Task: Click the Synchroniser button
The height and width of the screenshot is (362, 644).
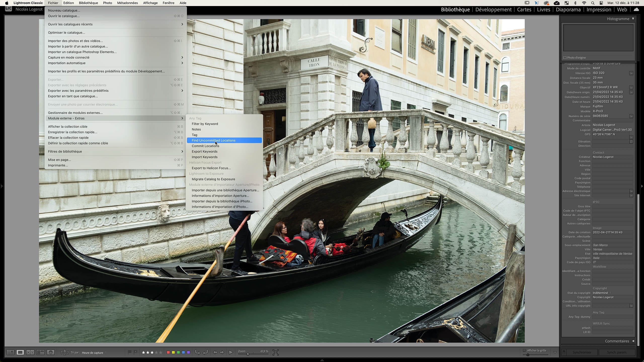Action: click(x=582, y=352)
